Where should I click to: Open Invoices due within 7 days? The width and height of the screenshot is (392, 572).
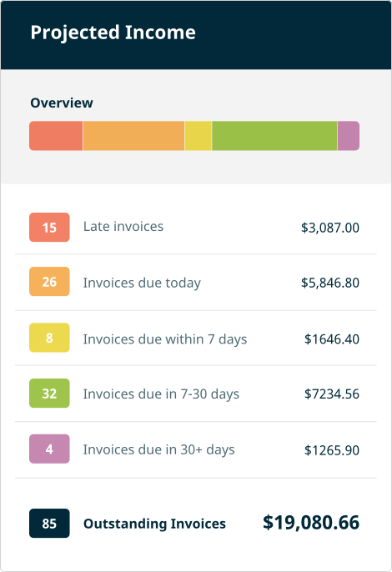pos(196,339)
